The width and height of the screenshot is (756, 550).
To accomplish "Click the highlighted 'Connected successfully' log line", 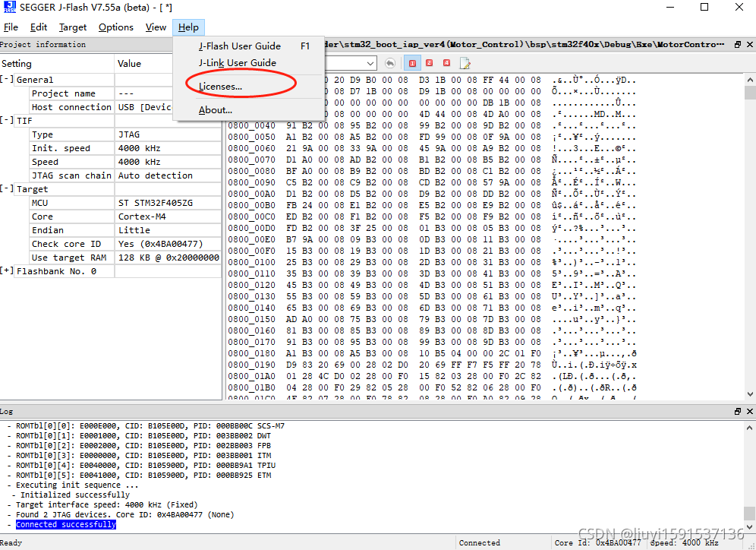I will (66, 524).
